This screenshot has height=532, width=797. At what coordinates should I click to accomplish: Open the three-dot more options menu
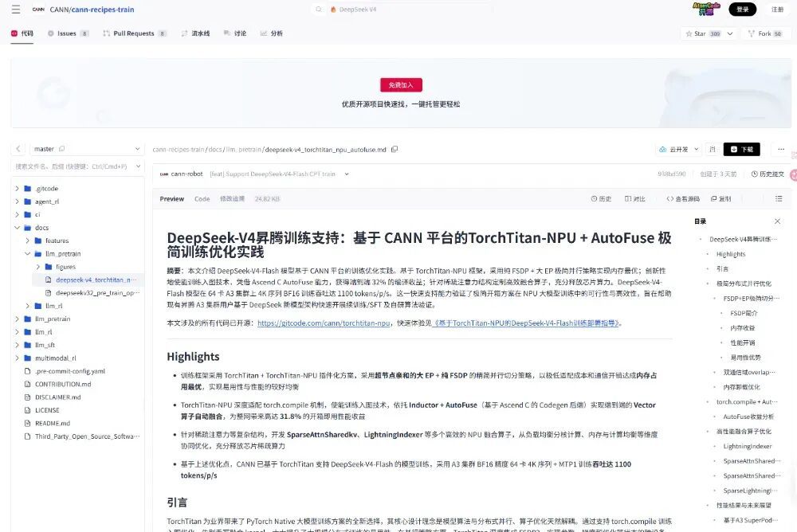pos(781,150)
